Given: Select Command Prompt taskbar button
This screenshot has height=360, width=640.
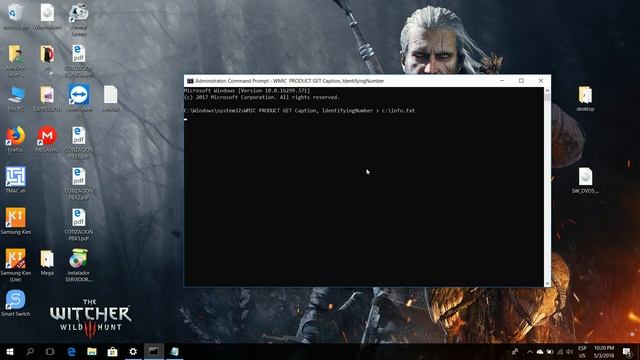Looking at the screenshot, I should pos(153,351).
